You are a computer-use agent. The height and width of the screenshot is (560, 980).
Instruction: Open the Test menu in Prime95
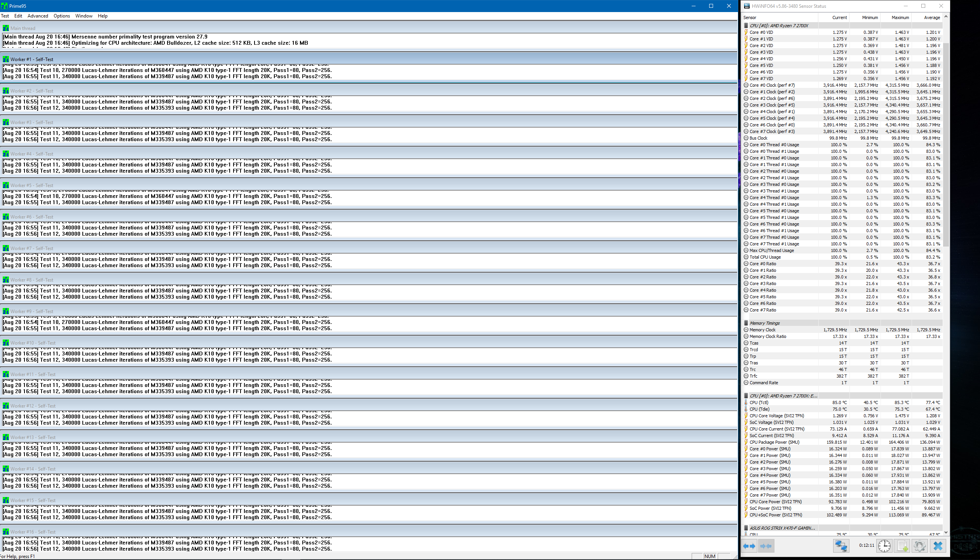click(x=5, y=16)
